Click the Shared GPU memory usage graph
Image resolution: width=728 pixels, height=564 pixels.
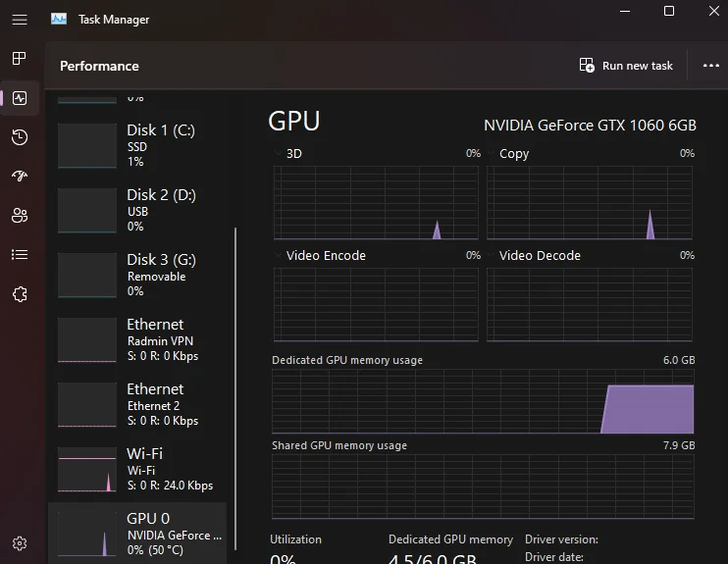[483, 487]
